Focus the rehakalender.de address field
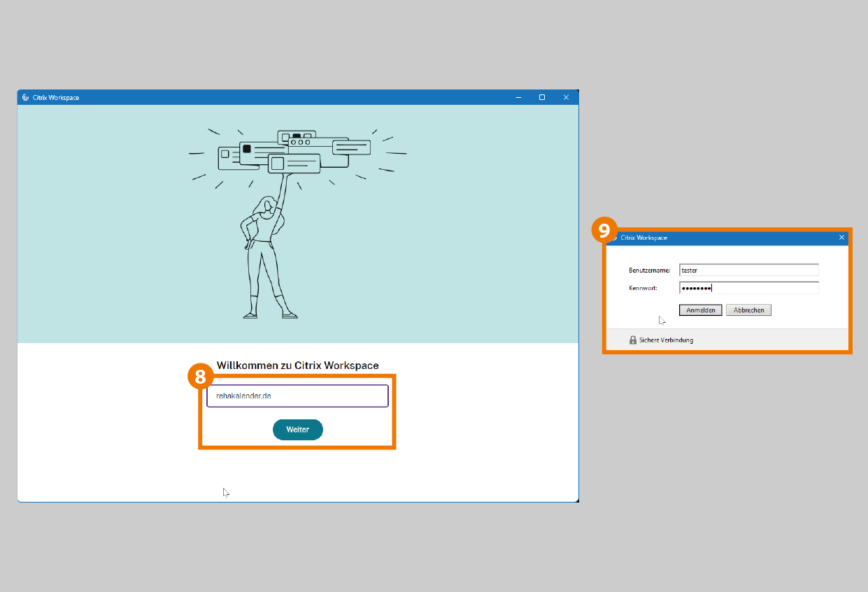The height and width of the screenshot is (592, 868). click(297, 396)
